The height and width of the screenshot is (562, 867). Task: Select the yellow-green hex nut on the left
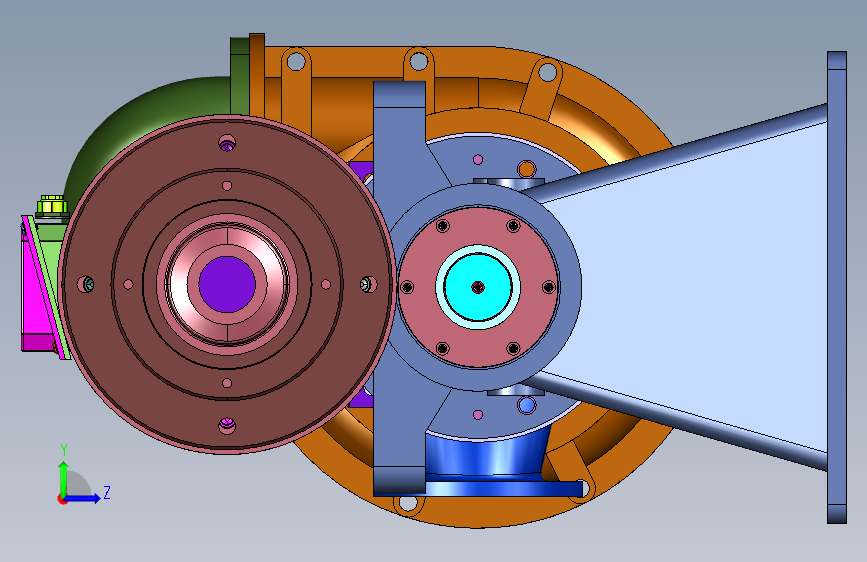[52, 205]
